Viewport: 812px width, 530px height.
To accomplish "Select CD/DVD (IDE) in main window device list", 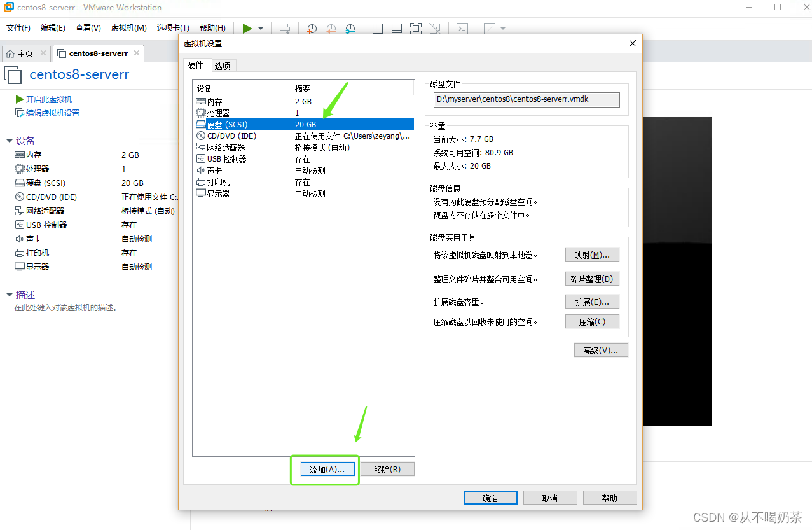I will 95,197.
